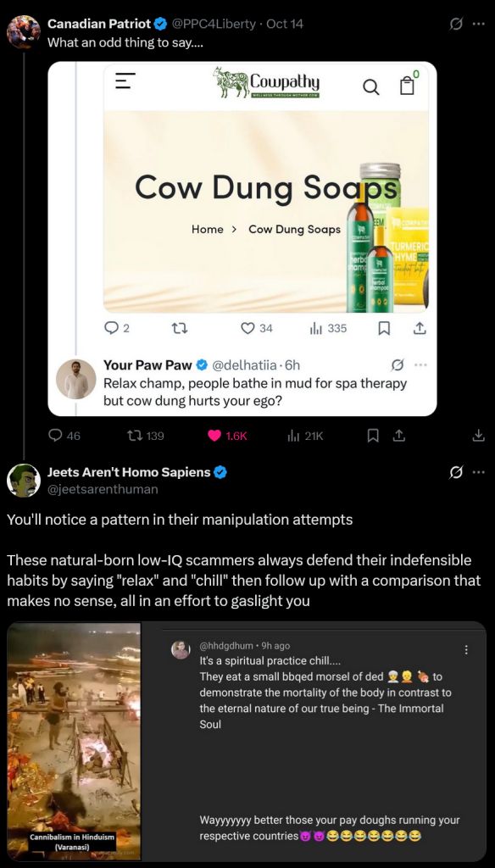495x868 pixels.
Task: Share Canadian Patriot's tweet
Action: tap(398, 436)
